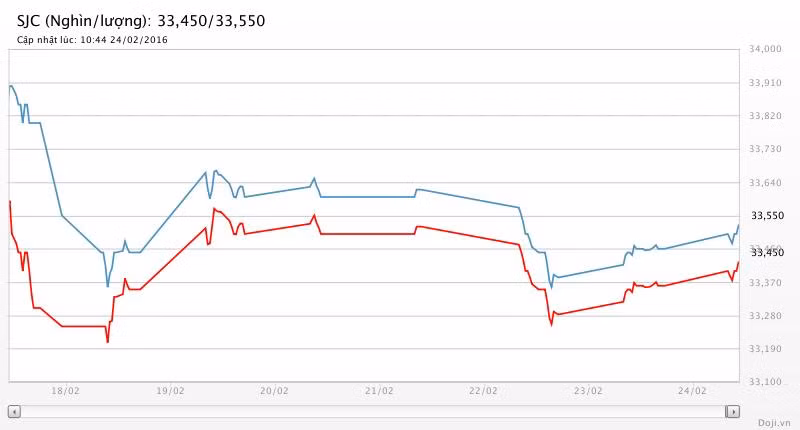
Task: Click the 33,100 price axis label
Action: point(765,382)
